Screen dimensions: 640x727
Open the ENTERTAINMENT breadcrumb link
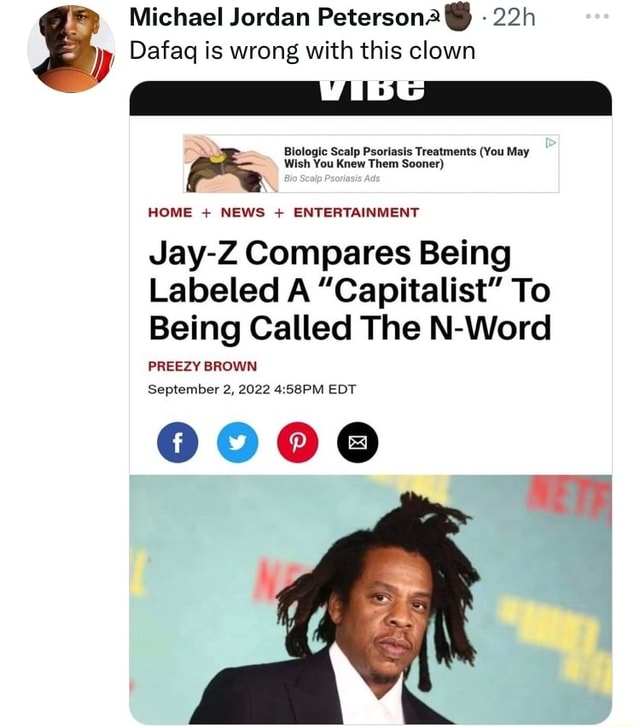tap(356, 212)
